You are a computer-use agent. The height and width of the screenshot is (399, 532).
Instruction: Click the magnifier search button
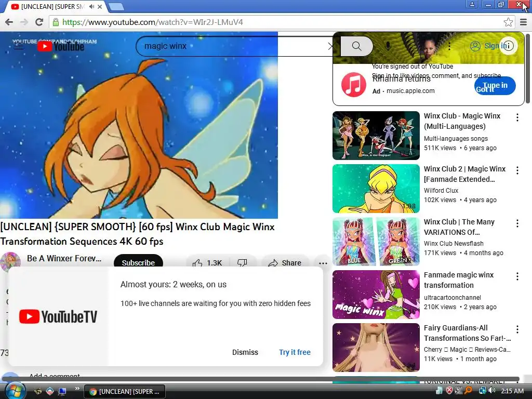click(356, 46)
